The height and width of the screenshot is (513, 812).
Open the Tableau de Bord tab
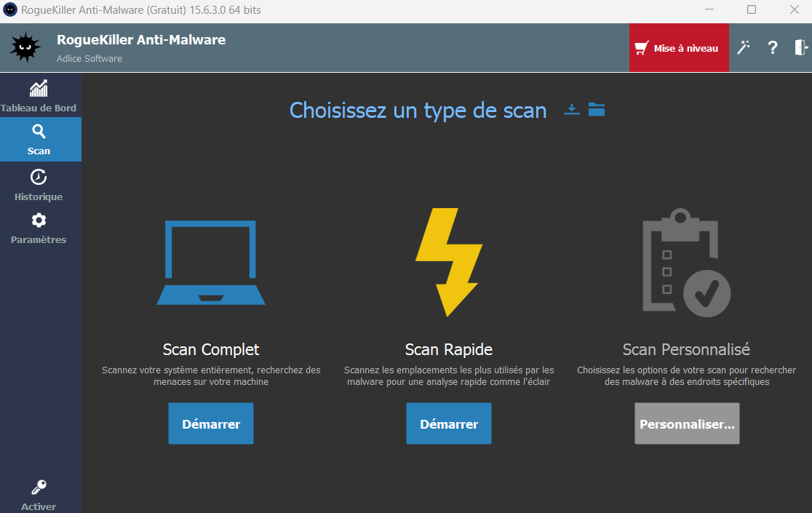(39, 96)
